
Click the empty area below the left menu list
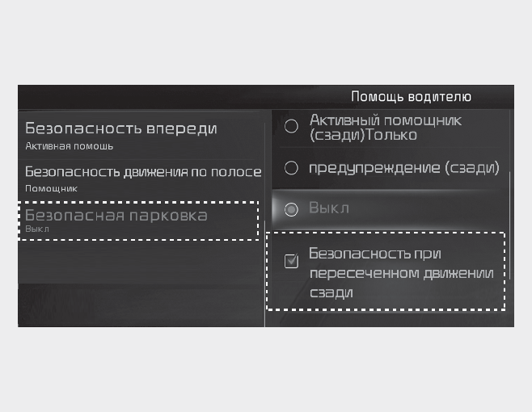click(x=137, y=283)
